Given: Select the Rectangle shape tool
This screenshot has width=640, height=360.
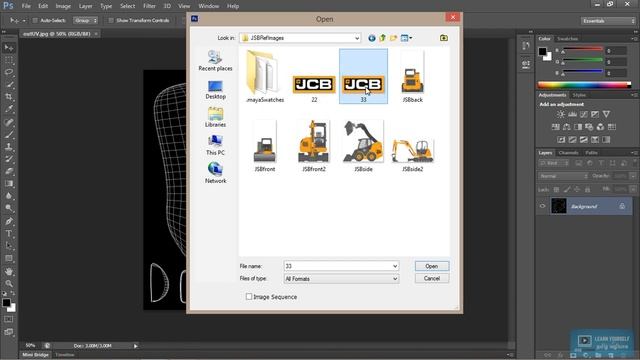Looking at the screenshot, I should pyautogui.click(x=9, y=258).
